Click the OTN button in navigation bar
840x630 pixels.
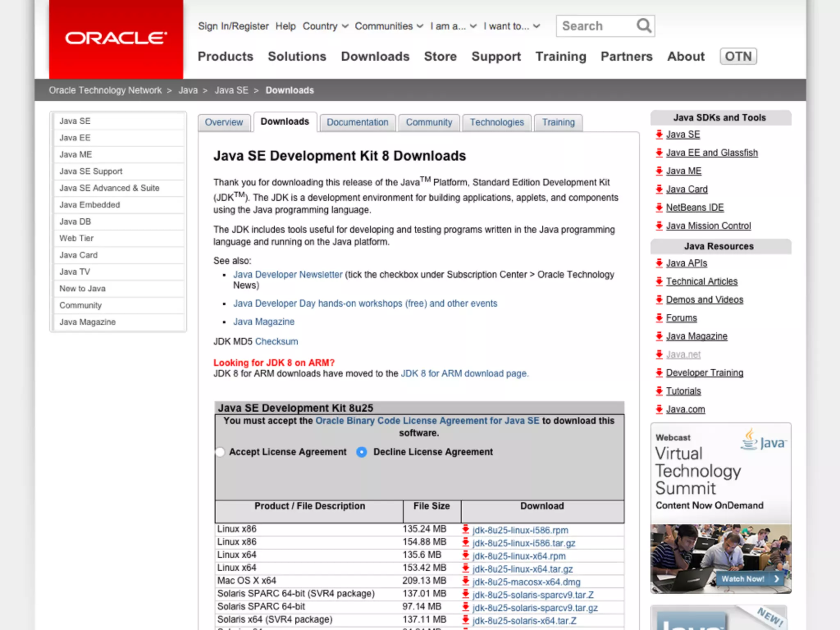click(738, 56)
